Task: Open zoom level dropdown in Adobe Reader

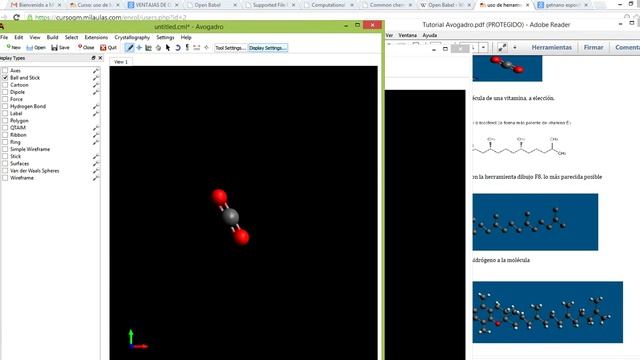Action: point(483,47)
